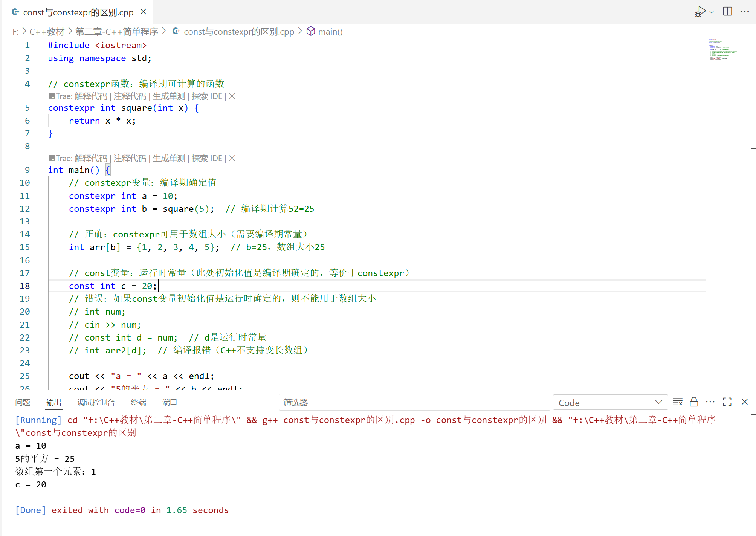Toggle the output scroll lock icon
Screen dimensions: 756x536
(x=694, y=402)
